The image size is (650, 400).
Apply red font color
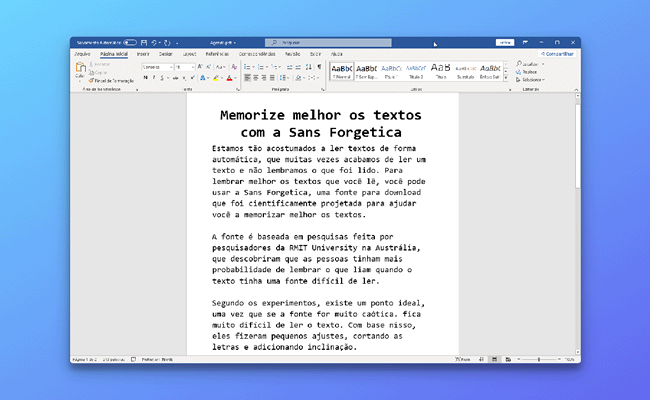(x=229, y=78)
